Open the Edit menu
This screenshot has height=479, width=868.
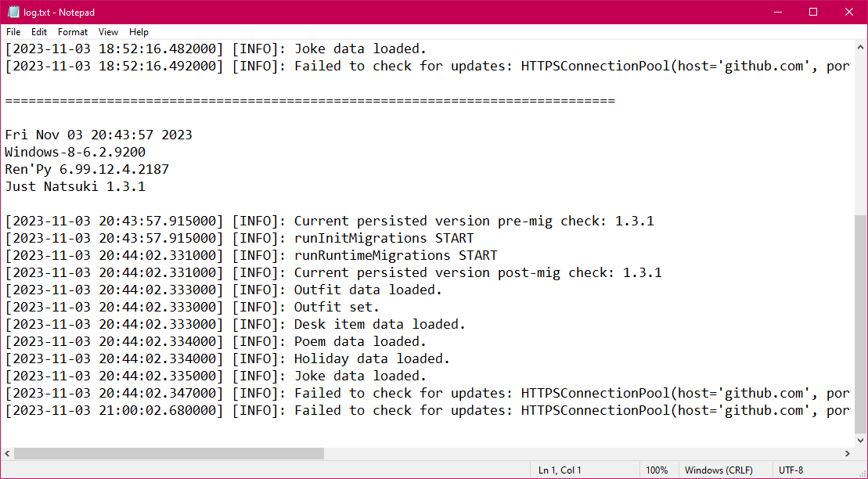tap(38, 32)
